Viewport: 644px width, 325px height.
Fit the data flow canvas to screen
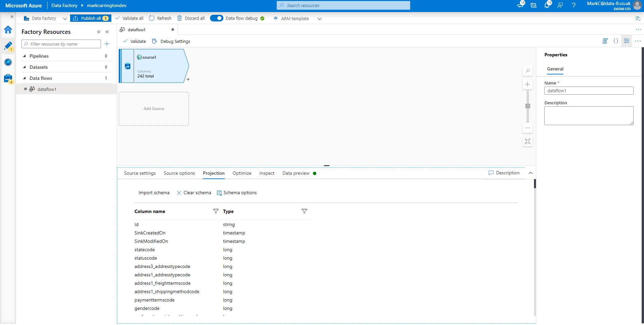pos(528,141)
